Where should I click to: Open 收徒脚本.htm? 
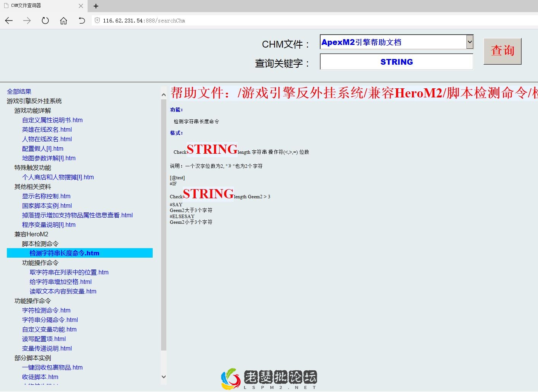pos(40,377)
